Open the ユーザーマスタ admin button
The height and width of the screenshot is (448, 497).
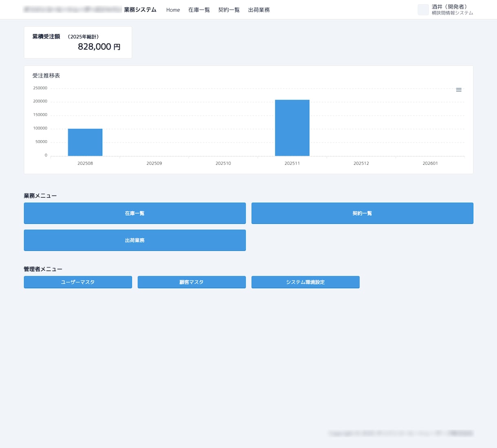[78, 282]
